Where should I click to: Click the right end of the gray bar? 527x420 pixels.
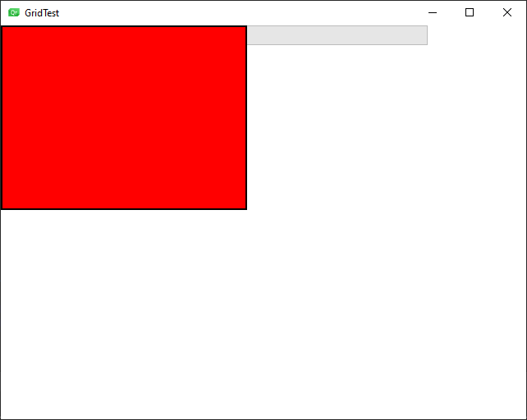pyautogui.click(x=424, y=35)
